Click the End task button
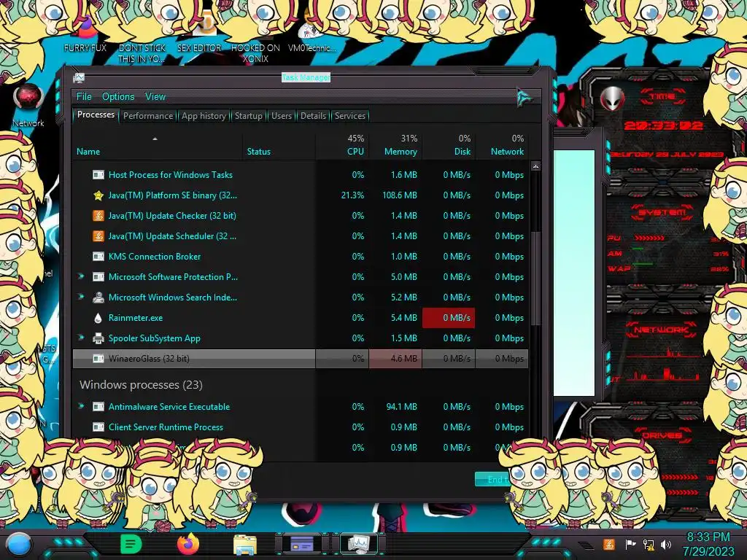This screenshot has height=560, width=747. coord(493,479)
